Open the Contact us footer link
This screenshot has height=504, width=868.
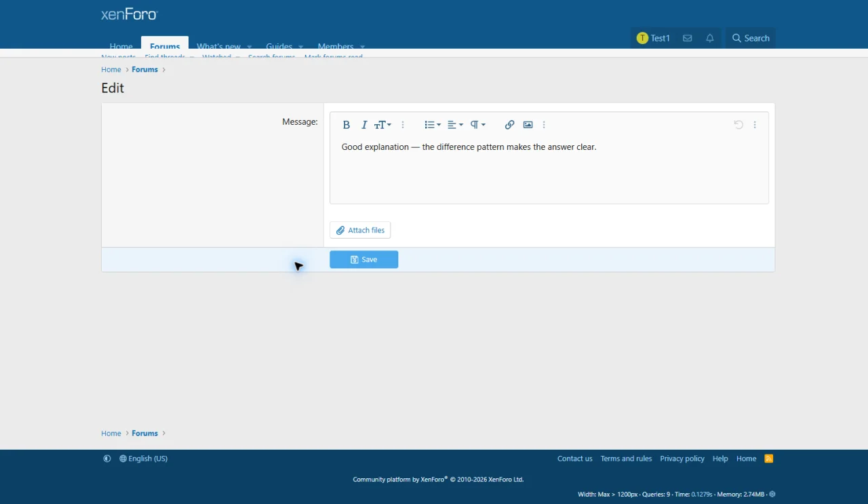click(575, 459)
